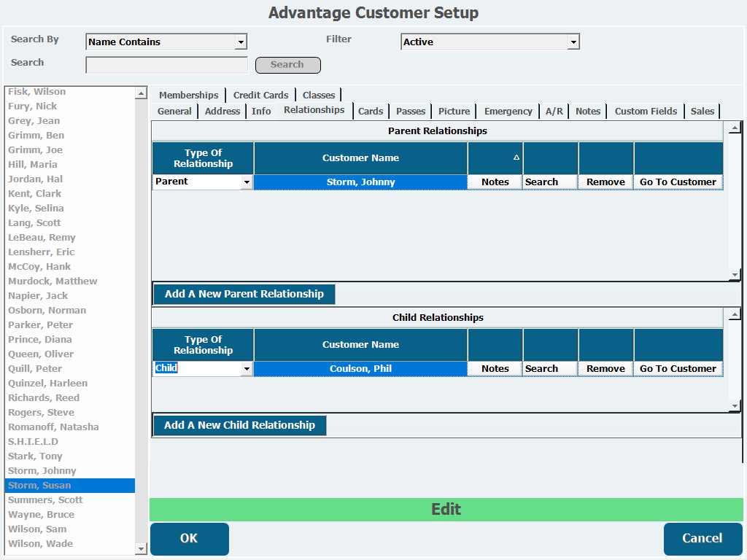Go to the Cards tab
This screenshot has width=747, height=560.
click(x=371, y=111)
